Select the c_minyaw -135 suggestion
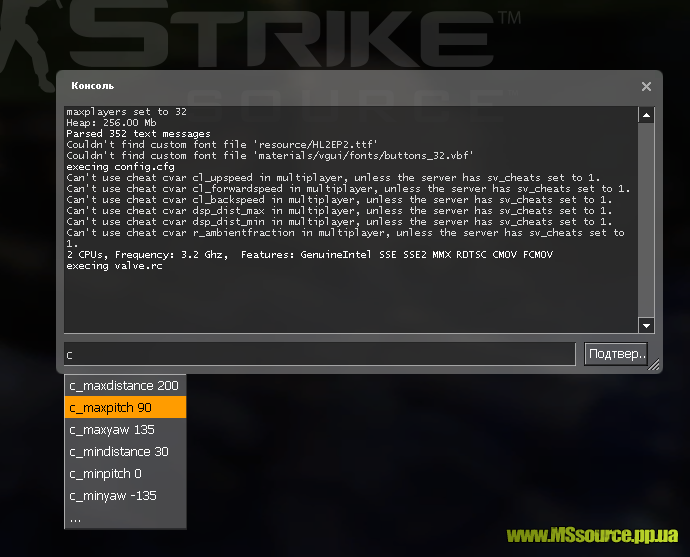This screenshot has height=557, width=690. 125,495
